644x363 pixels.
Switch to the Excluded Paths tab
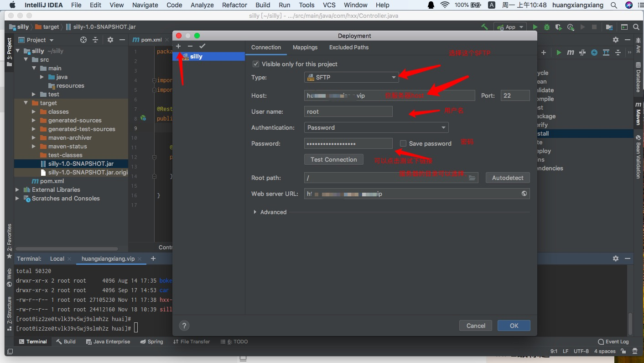(x=349, y=47)
